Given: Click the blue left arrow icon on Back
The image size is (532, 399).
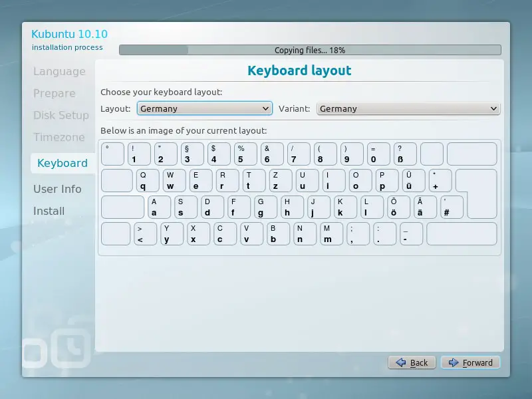Looking at the screenshot, I should pyautogui.click(x=401, y=362).
